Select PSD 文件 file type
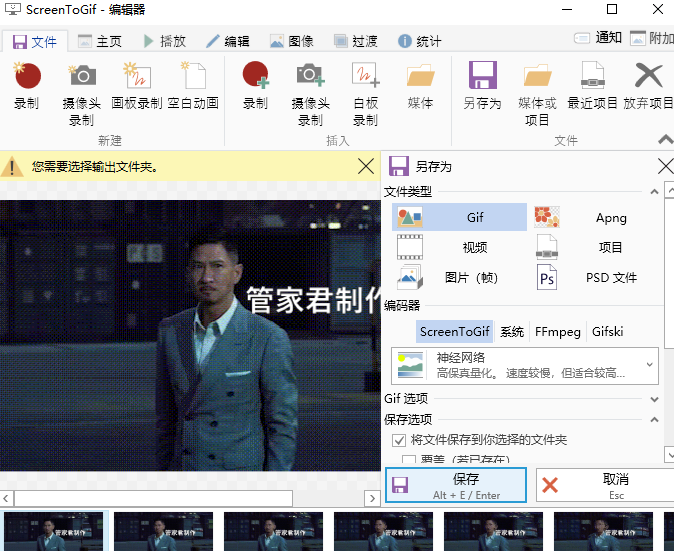This screenshot has height=551, width=674. tap(595, 277)
